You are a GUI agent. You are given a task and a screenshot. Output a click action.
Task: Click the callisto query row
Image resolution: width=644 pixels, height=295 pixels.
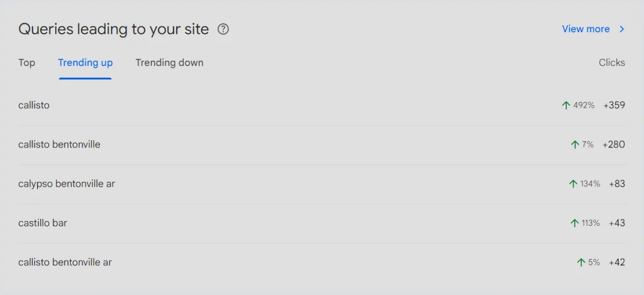[x=34, y=106]
